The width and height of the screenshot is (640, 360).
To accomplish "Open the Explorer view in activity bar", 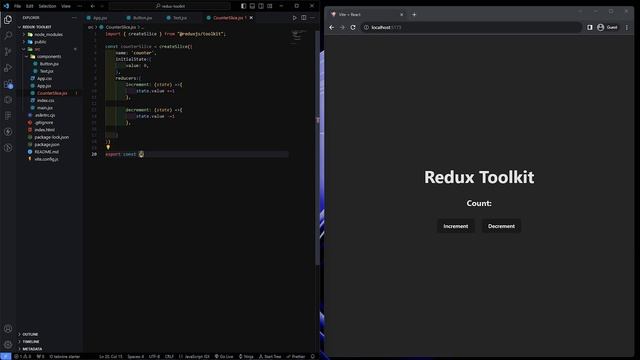I will click(8, 20).
